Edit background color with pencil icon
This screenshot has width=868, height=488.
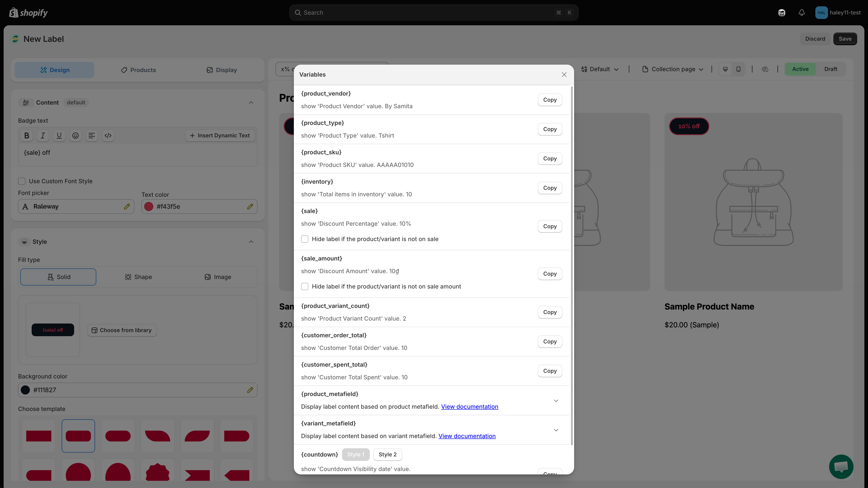click(250, 390)
